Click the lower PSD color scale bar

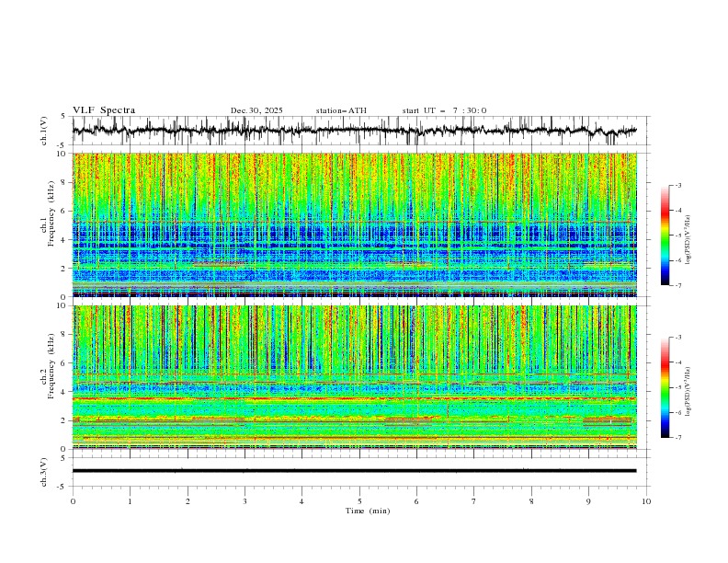click(665, 387)
